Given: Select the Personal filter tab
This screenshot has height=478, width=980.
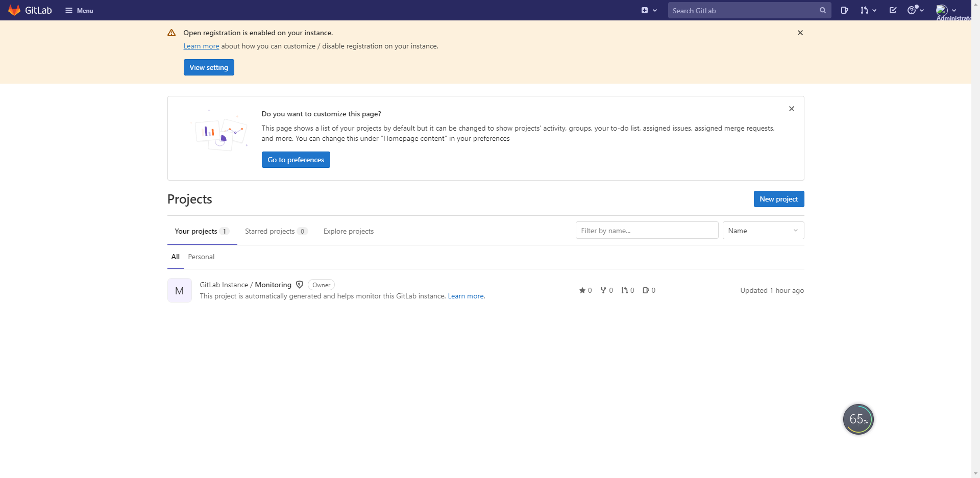Looking at the screenshot, I should pyautogui.click(x=201, y=257).
